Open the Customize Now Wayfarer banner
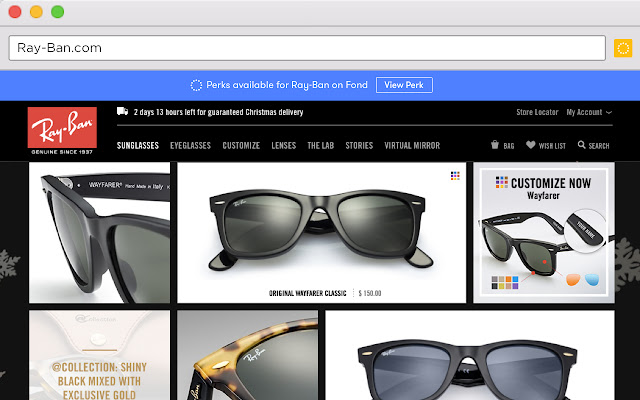Screen dimensions: 640x400 (544, 233)
